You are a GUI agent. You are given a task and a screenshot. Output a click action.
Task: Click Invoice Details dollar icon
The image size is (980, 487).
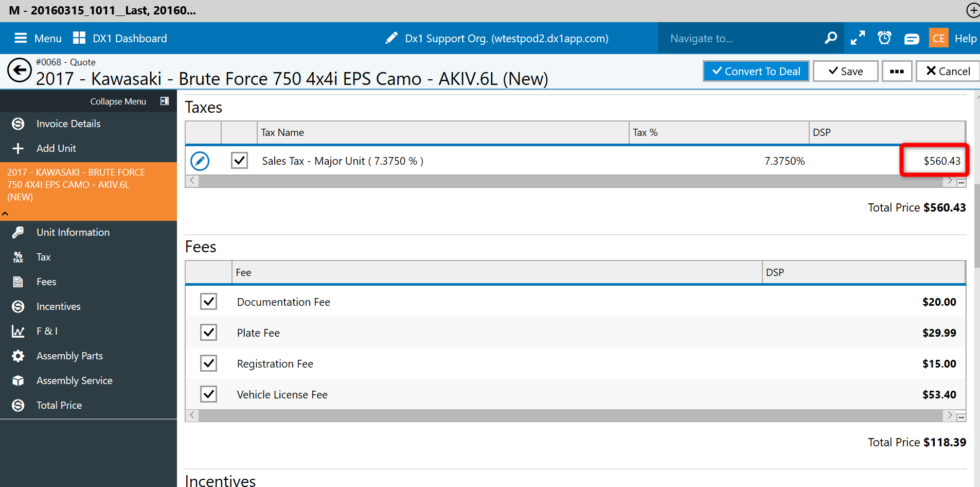coord(18,124)
